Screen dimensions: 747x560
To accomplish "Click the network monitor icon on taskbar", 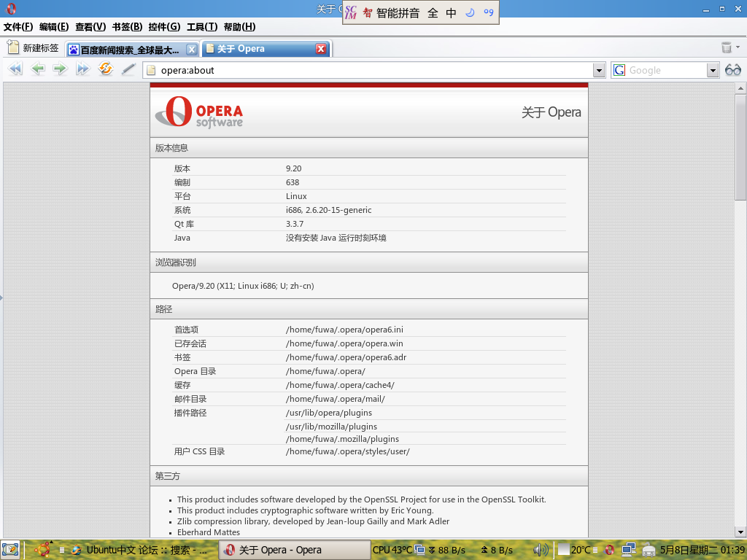I will coord(419,550).
